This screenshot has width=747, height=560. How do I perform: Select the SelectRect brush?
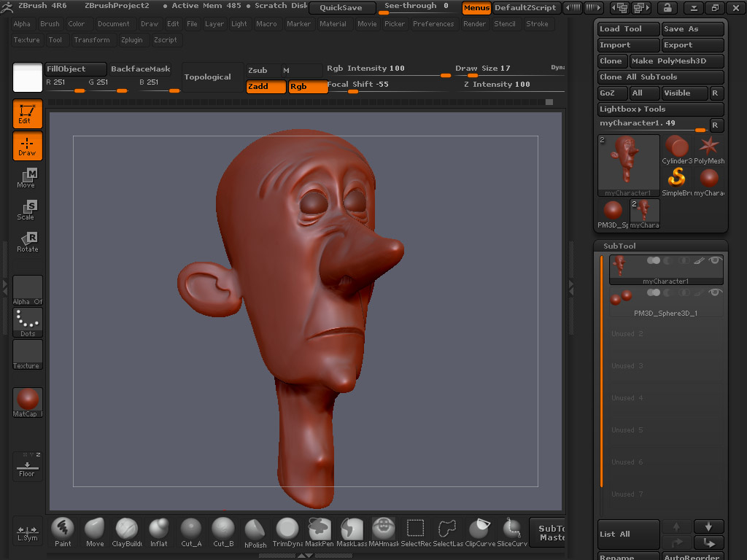tap(415, 532)
